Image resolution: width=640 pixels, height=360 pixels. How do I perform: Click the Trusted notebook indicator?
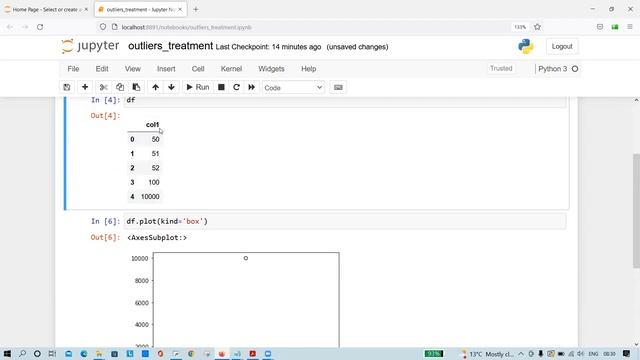(x=501, y=69)
